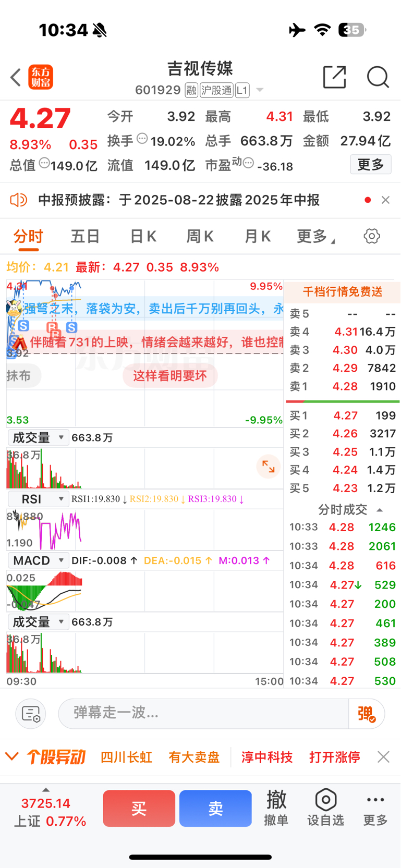Open the bottom 更多 dots menu
This screenshot has width=401, height=868.
click(x=375, y=807)
